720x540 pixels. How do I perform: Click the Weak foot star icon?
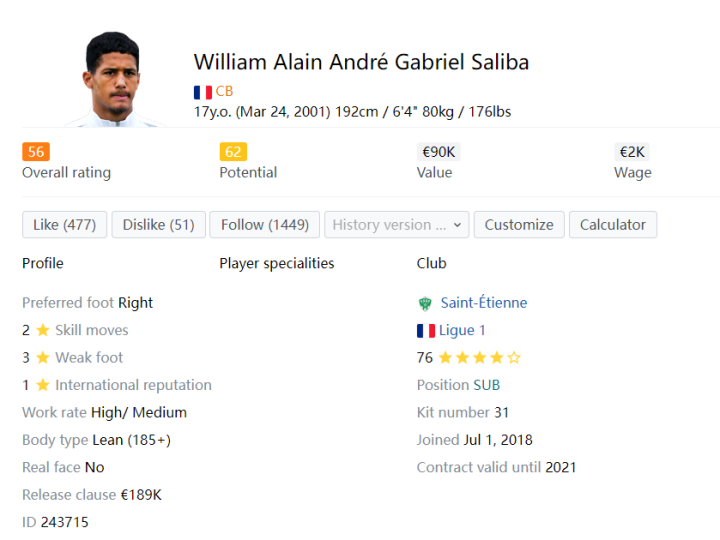pyautogui.click(x=43, y=358)
